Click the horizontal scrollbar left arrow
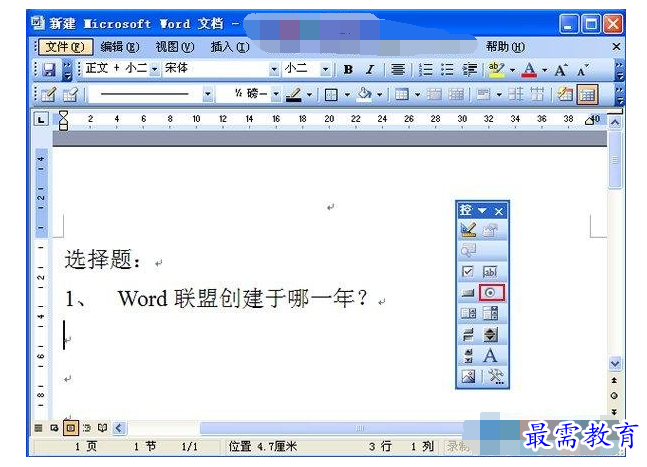Image resolution: width=647 pixels, height=467 pixels. (x=119, y=428)
